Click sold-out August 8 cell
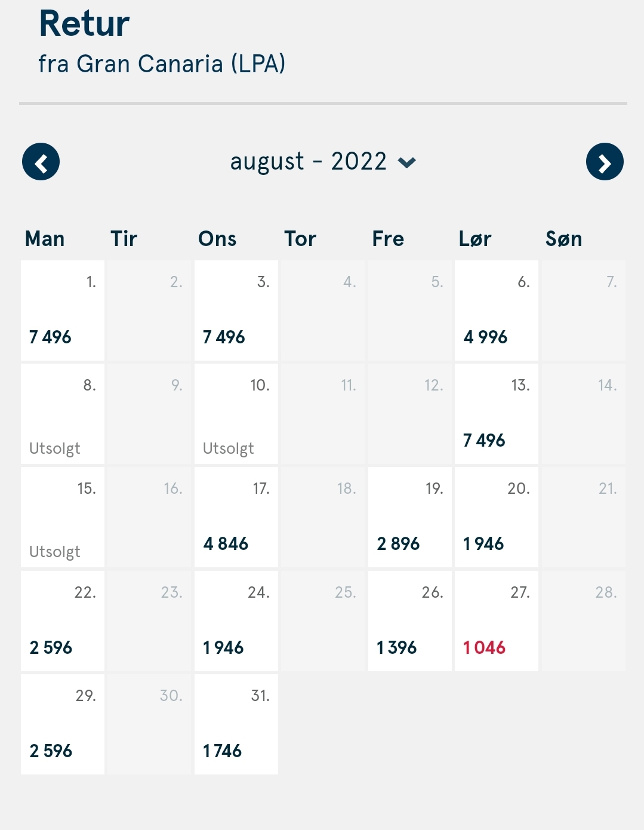This screenshot has height=830, width=644. [x=63, y=414]
